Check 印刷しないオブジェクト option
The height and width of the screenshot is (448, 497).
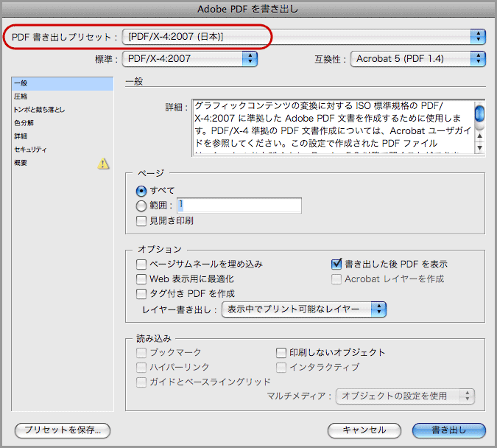(281, 352)
